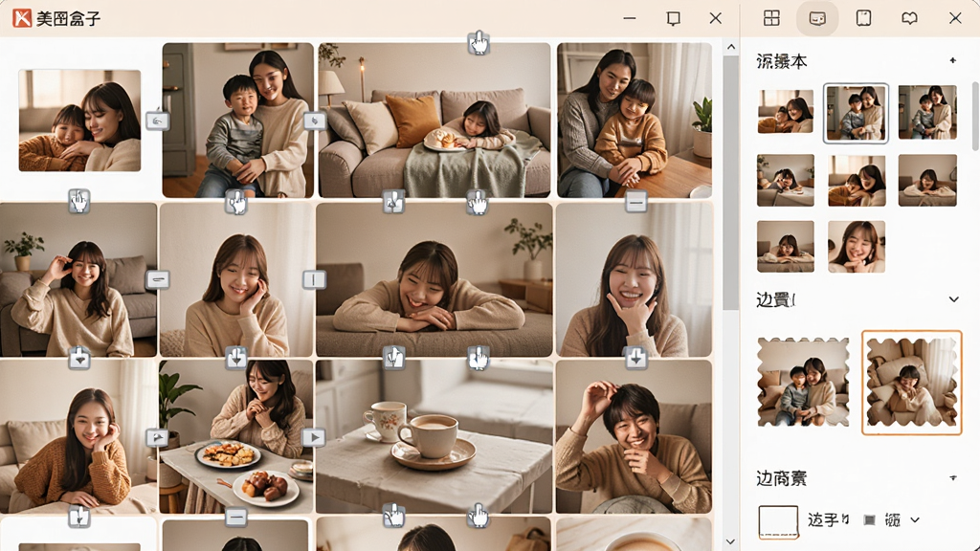This screenshot has width=980, height=551.
Task: Maximize the main collage window
Action: coord(673,19)
